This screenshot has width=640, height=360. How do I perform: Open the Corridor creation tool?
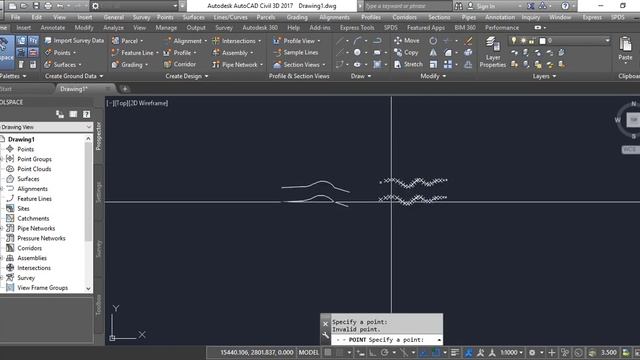pyautogui.click(x=180, y=64)
